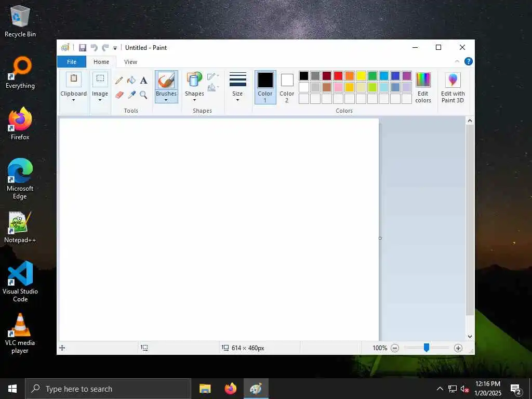Expand the Image dropdown arrow
The height and width of the screenshot is (399, 532).
coord(100,100)
